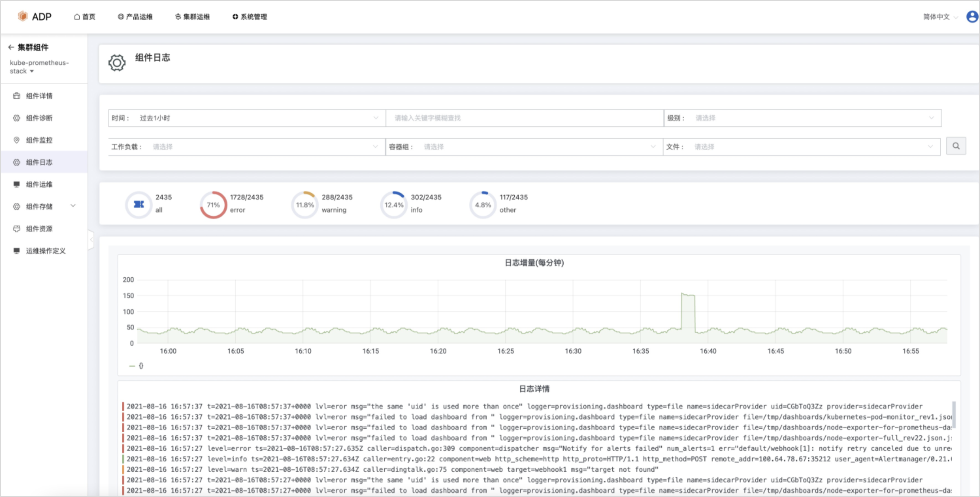The height and width of the screenshot is (497, 980).
Task: Select the all logs 2435 icon
Action: tap(139, 204)
